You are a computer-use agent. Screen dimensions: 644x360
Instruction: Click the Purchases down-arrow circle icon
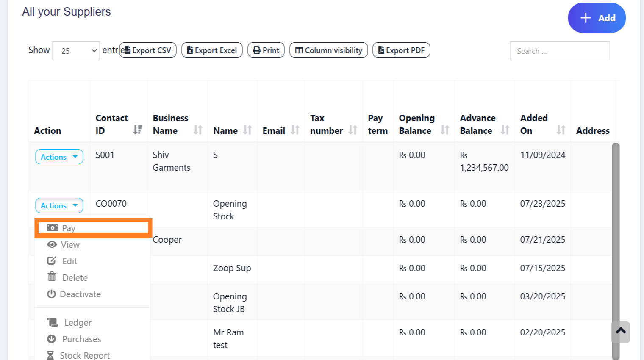coord(52,339)
